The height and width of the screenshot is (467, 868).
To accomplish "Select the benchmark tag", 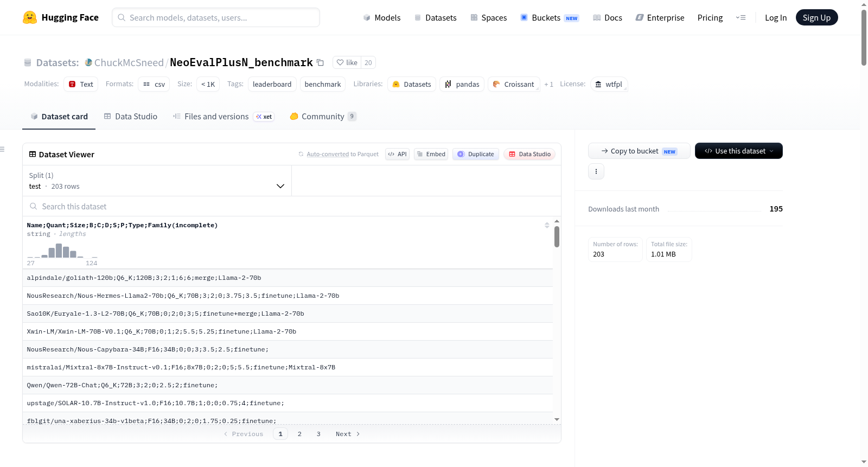I will pyautogui.click(x=323, y=84).
